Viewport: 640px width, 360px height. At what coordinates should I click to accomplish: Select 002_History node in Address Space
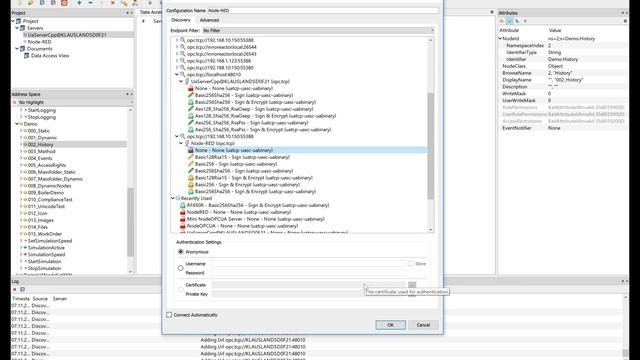point(40,144)
